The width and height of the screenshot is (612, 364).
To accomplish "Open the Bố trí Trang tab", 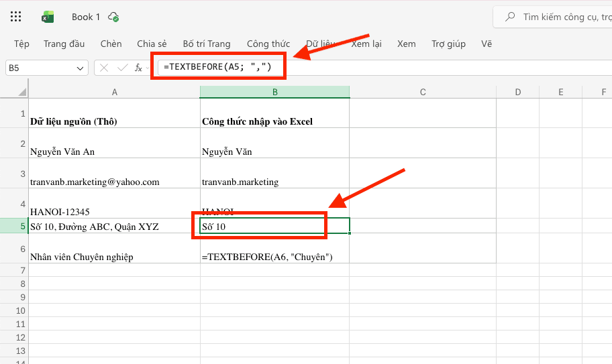I will 207,44.
